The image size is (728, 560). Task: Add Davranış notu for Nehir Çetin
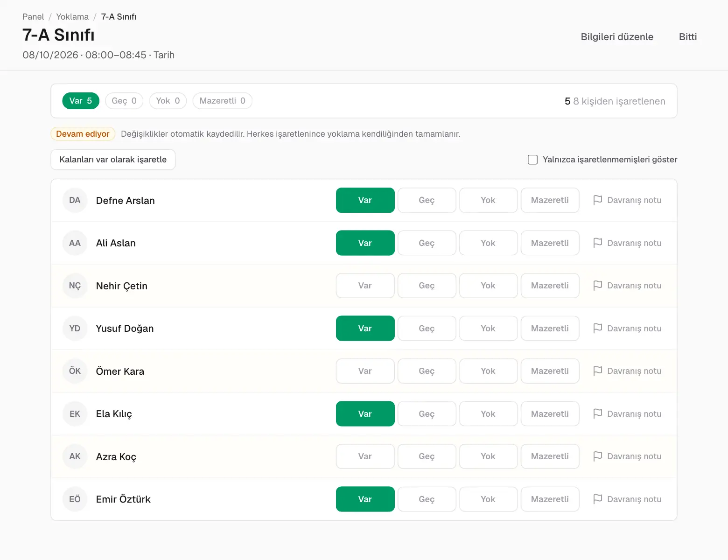click(627, 286)
